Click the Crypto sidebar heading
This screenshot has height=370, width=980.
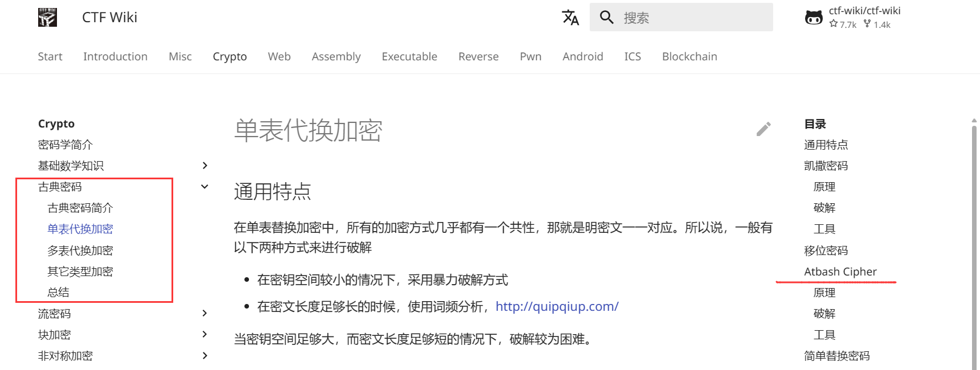tap(56, 124)
